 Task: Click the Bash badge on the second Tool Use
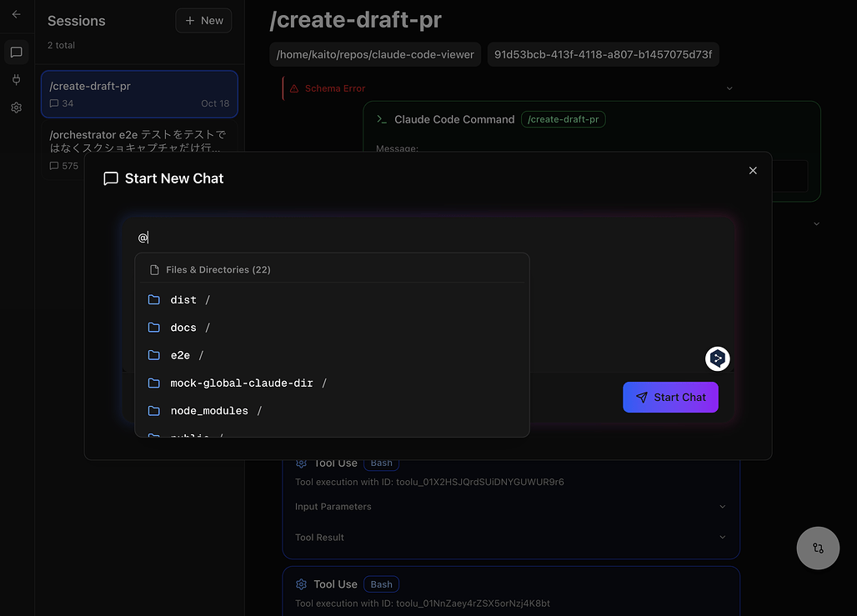(381, 583)
